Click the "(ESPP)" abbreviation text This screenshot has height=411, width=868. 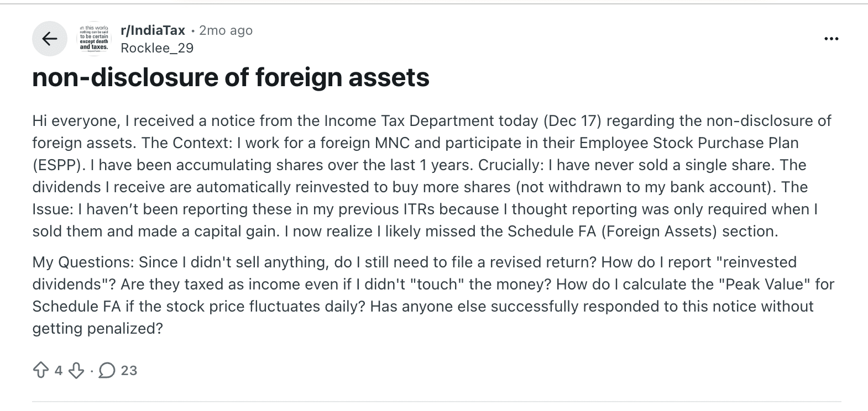pos(57,165)
